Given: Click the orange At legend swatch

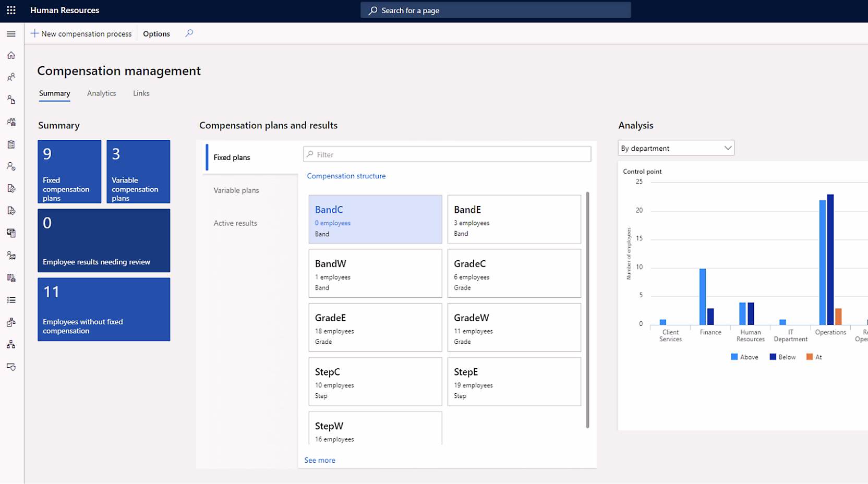Looking at the screenshot, I should coord(809,357).
